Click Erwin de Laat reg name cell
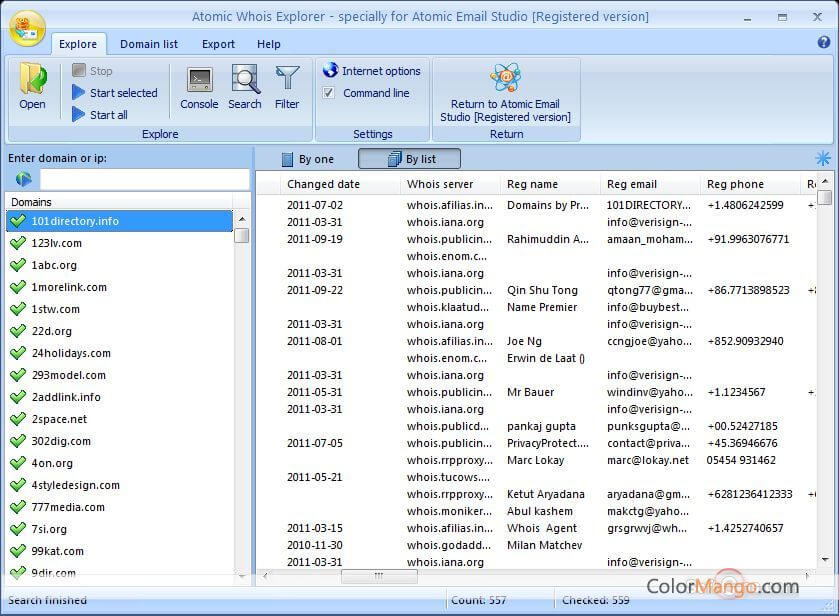839x616 pixels. pos(546,358)
